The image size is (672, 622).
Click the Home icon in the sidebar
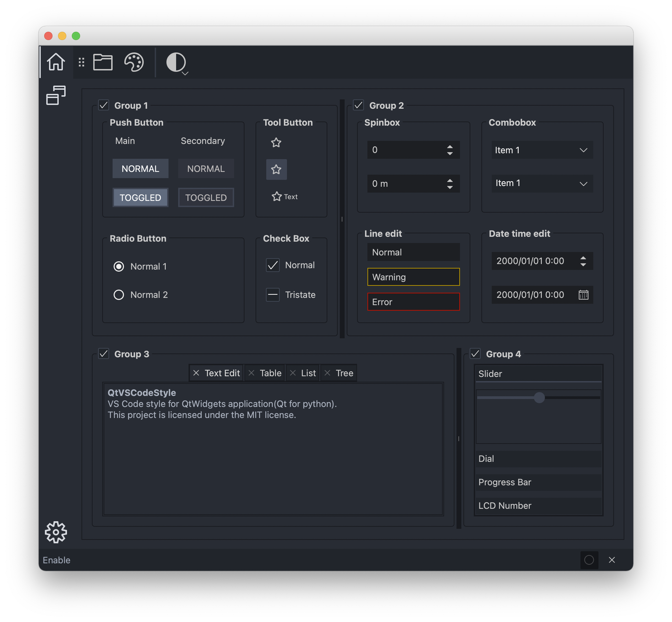coord(56,62)
